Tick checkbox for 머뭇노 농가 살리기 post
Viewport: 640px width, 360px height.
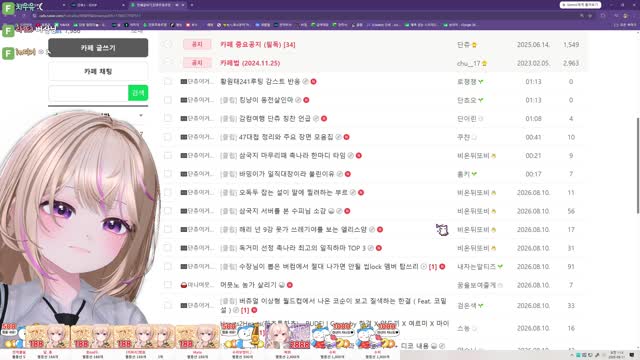(168, 285)
